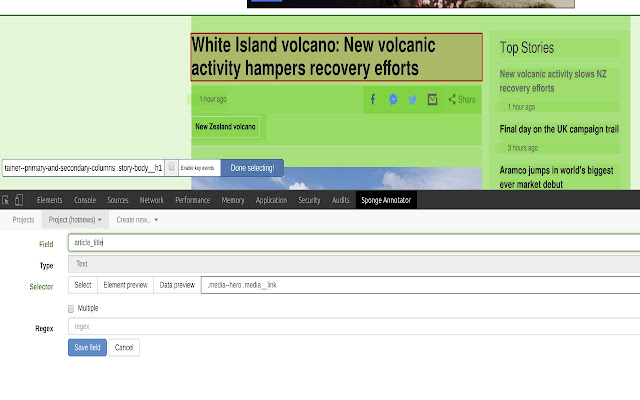Click the 1 hour ago article timestamp
This screenshot has height=400, width=640.
[213, 99]
